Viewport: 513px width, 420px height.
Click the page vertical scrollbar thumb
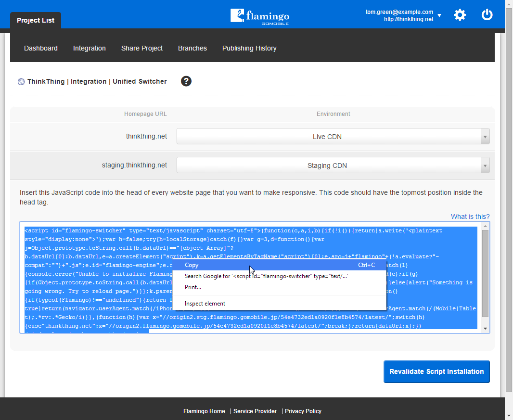click(509, 200)
